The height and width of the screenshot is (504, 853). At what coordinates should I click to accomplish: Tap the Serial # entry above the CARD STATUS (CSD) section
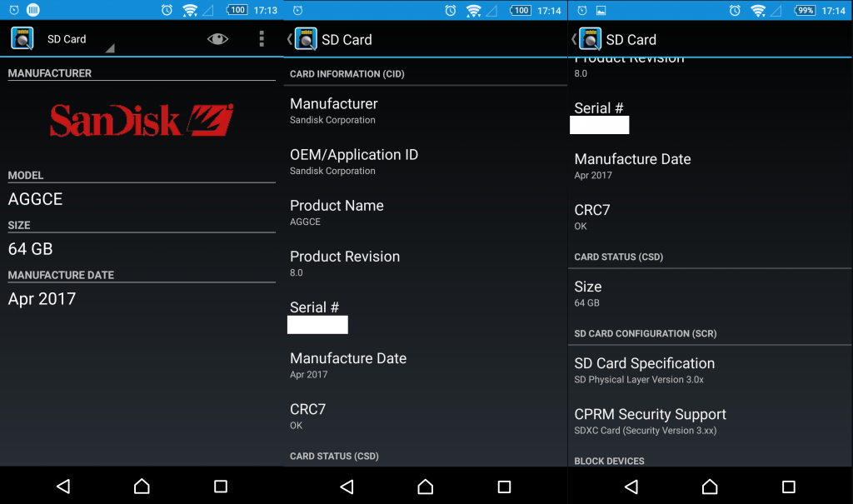coord(710,116)
